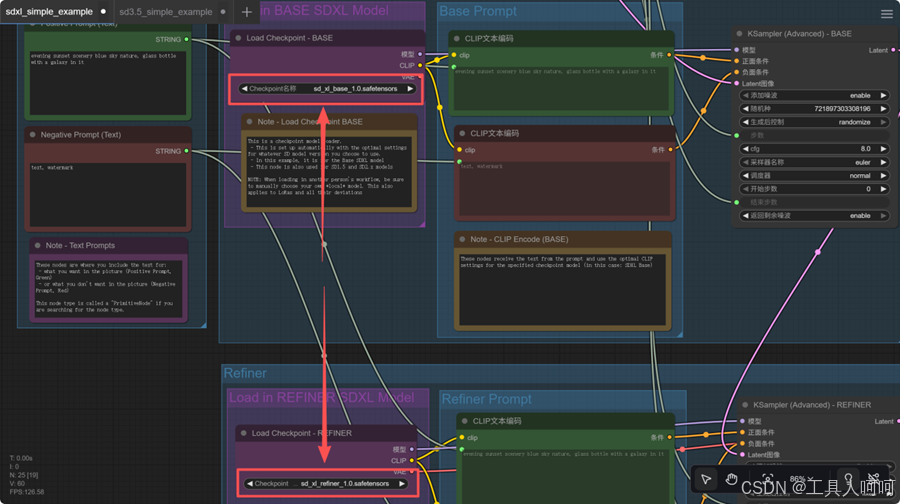The width and height of the screenshot is (900, 504).
Task: Click STRING output port of Negative Prompt node
Action: point(187,151)
